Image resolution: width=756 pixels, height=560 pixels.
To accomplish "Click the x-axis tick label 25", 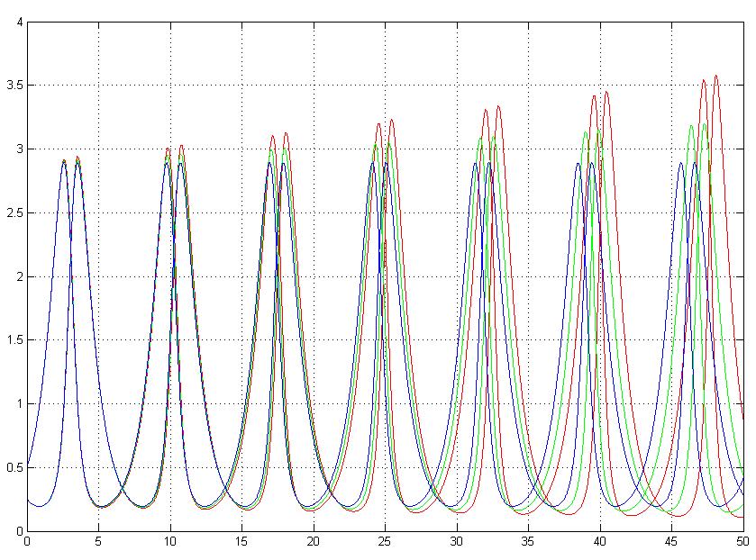I will point(385,543).
